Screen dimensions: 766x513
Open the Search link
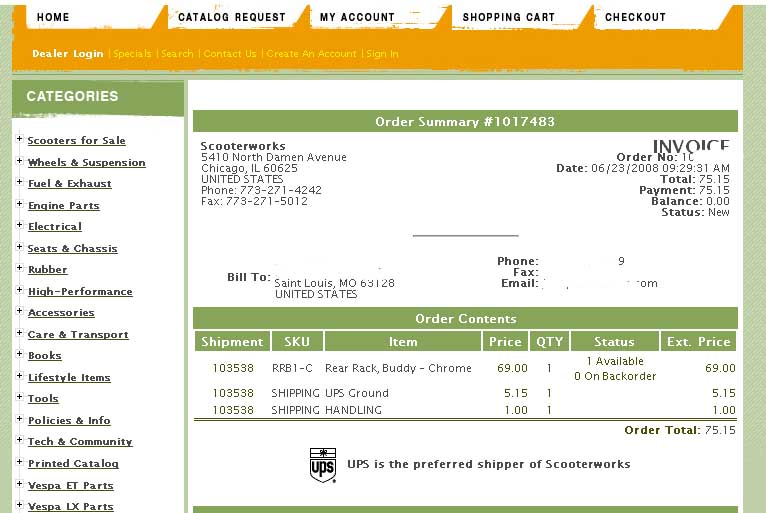(x=177, y=54)
